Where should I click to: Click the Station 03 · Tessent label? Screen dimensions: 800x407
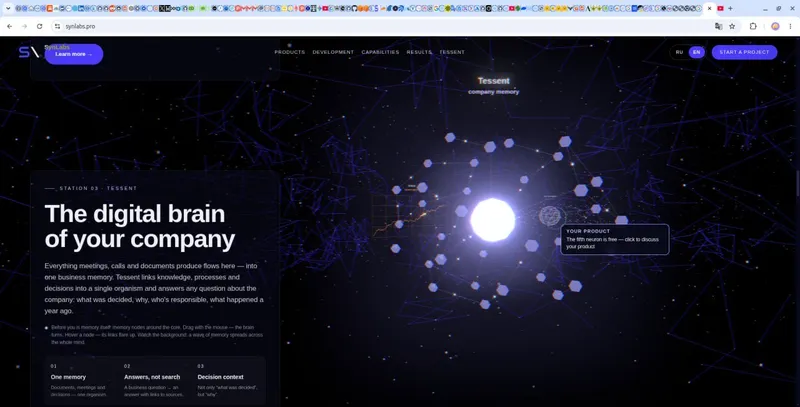(x=98, y=188)
